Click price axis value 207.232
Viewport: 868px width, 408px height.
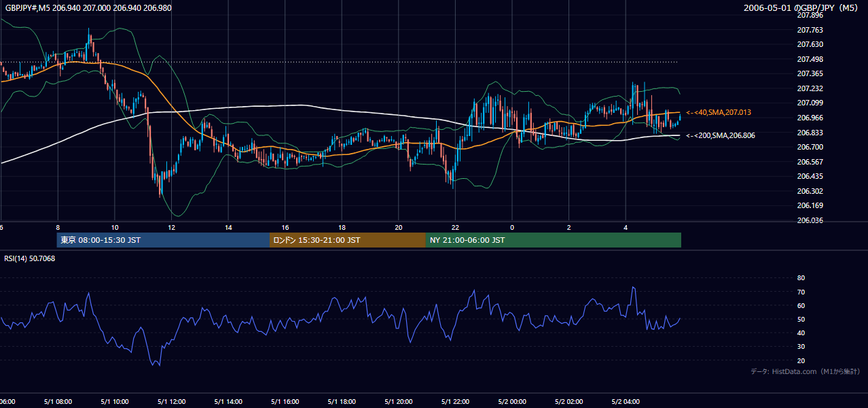coord(810,88)
